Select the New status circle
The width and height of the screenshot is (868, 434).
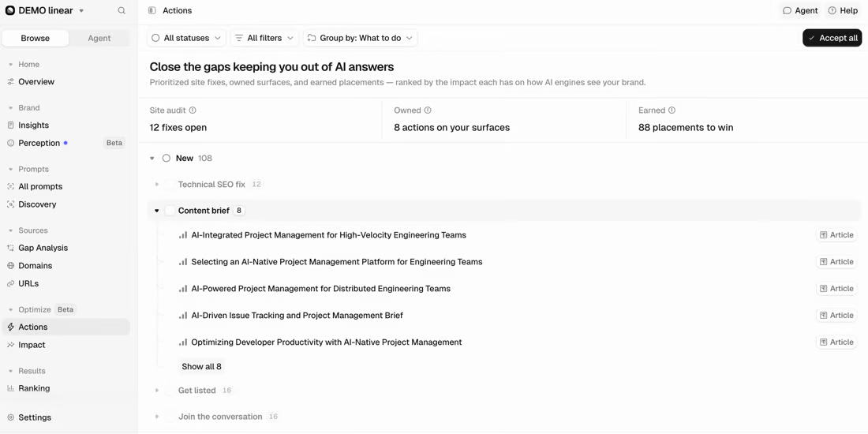[166, 159]
